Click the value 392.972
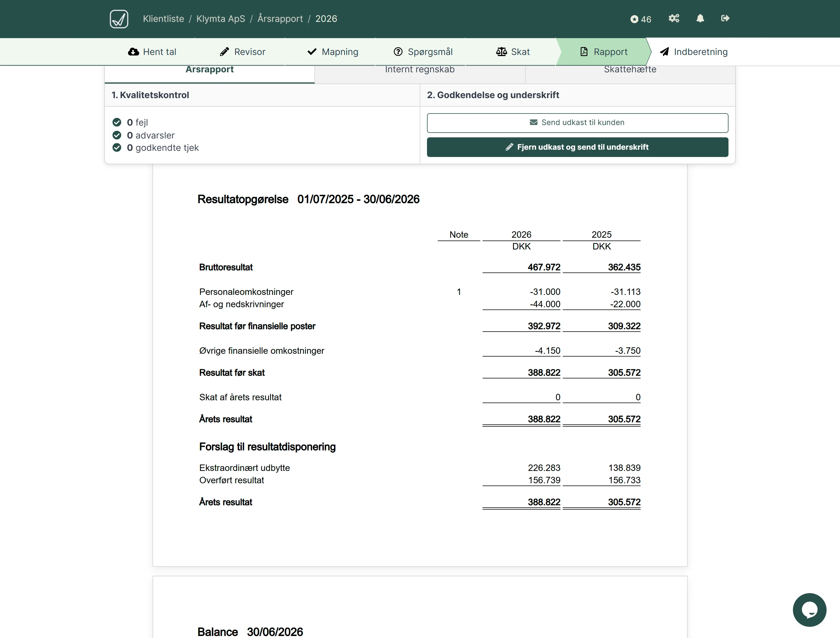The image size is (840, 638). click(x=544, y=326)
